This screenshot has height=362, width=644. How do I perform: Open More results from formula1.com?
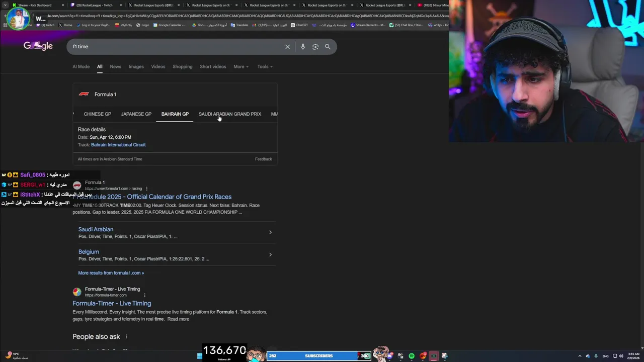coord(111,273)
